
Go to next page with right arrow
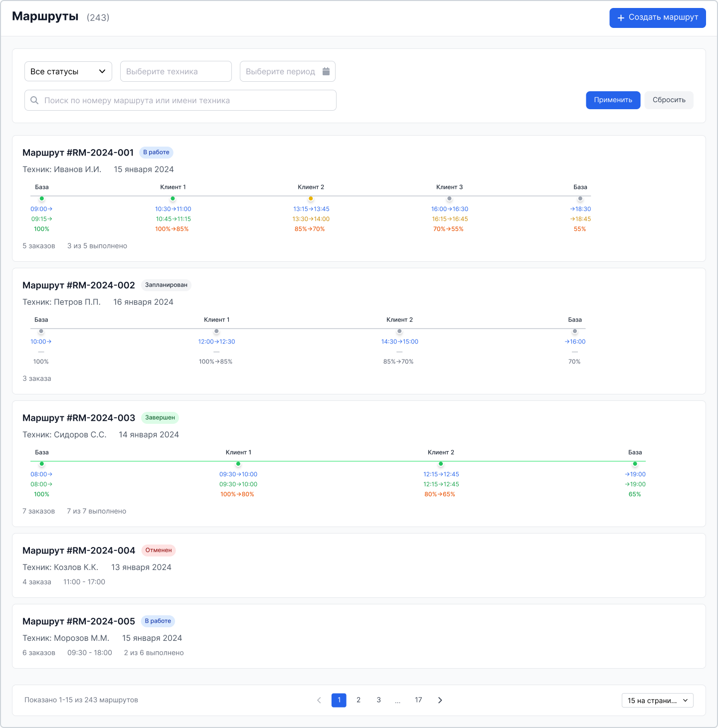440,700
